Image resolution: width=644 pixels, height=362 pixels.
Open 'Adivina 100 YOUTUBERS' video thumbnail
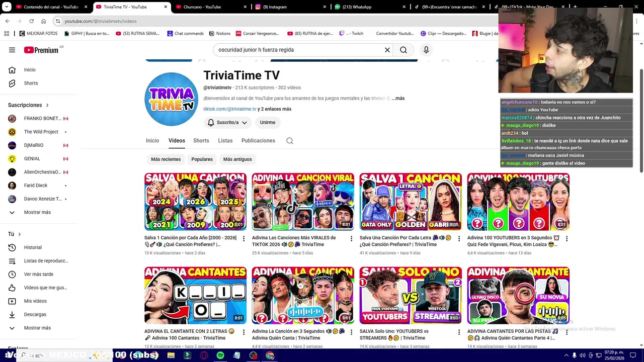[518, 202]
